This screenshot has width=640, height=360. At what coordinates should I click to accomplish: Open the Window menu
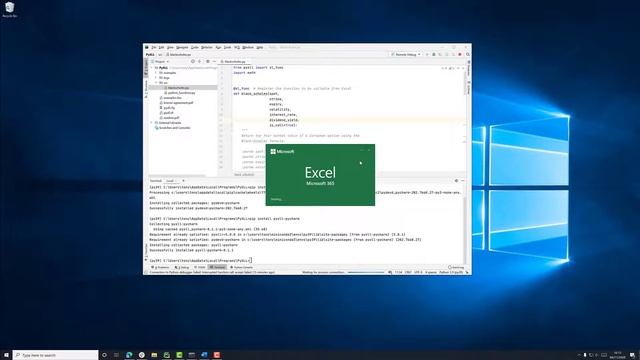[x=248, y=48]
